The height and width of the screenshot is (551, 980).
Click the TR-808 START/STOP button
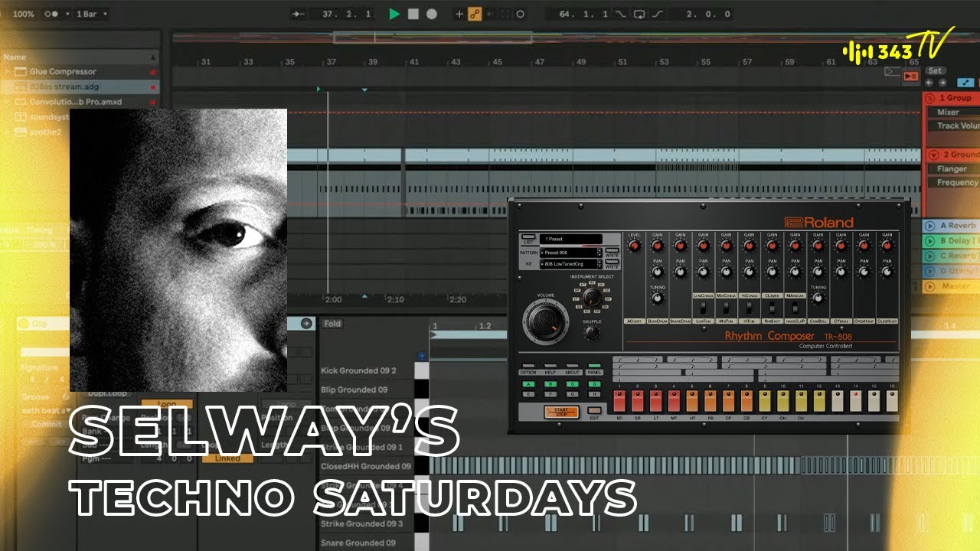click(562, 412)
